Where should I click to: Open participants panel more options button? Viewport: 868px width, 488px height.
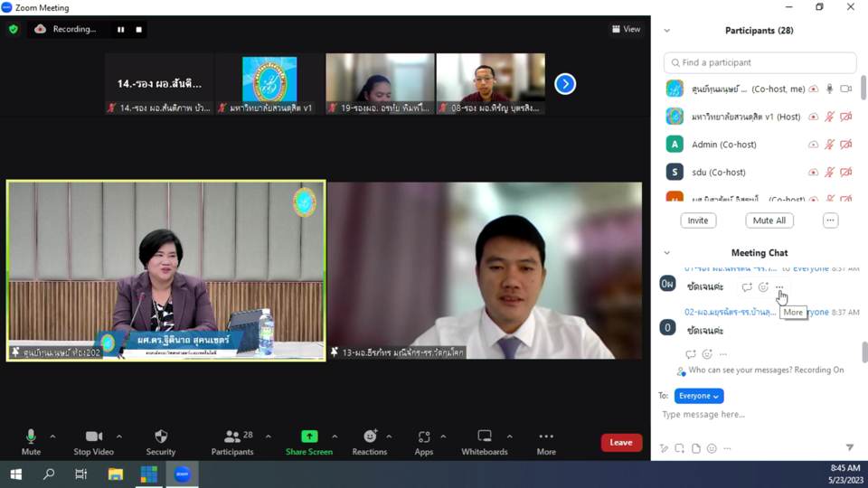830,221
